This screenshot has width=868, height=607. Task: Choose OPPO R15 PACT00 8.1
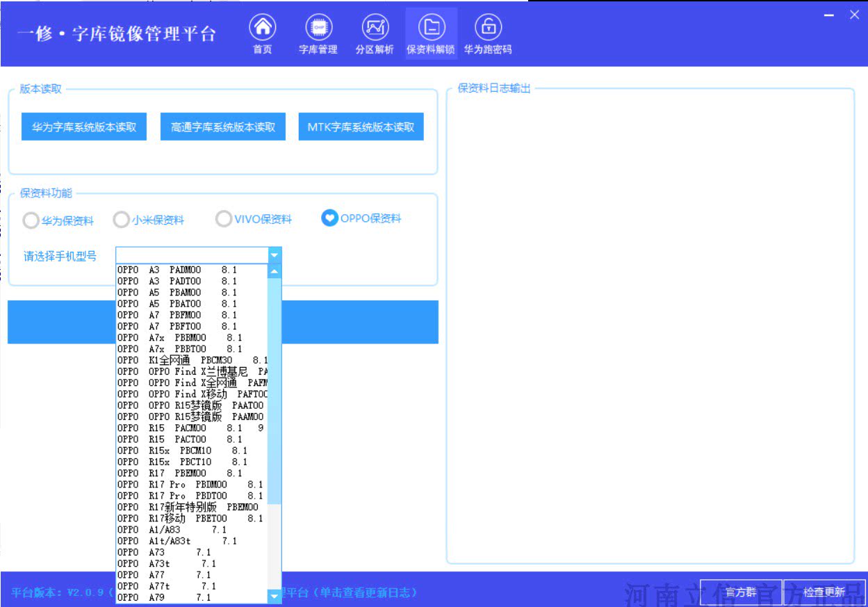pyautogui.click(x=192, y=439)
